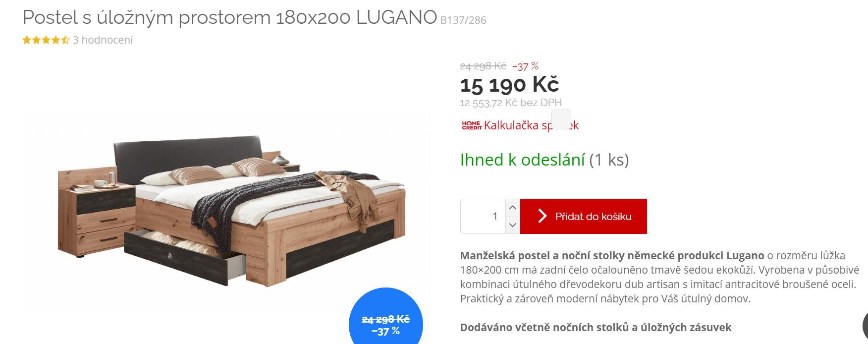Screen dimensions: 868x344
Task: Click the 15 190 Kč price
Action: [509, 85]
